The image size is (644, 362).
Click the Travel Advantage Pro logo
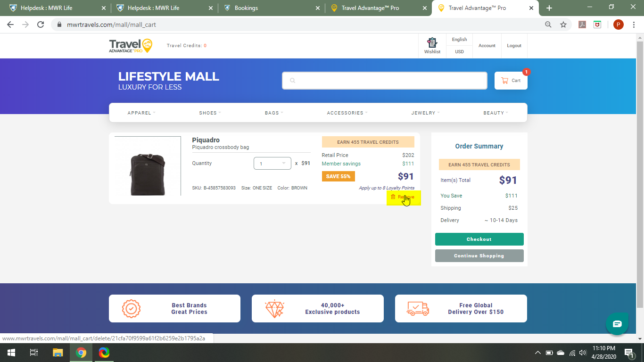(131, 46)
